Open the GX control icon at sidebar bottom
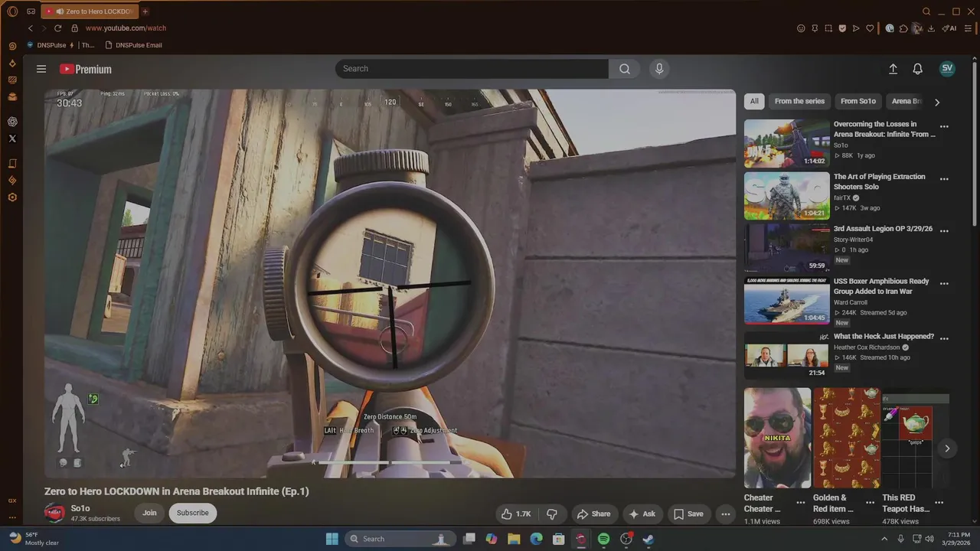980x551 pixels. pyautogui.click(x=12, y=500)
